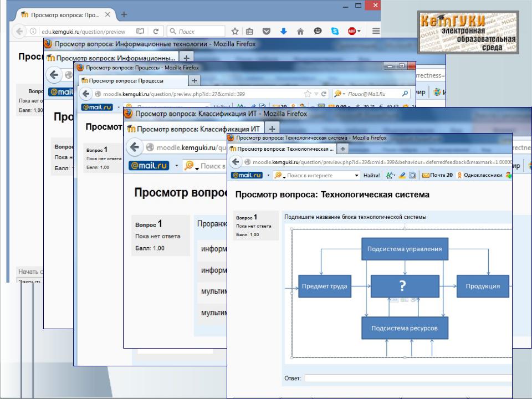Open URL history dropdown in Процессы window

coord(316,94)
